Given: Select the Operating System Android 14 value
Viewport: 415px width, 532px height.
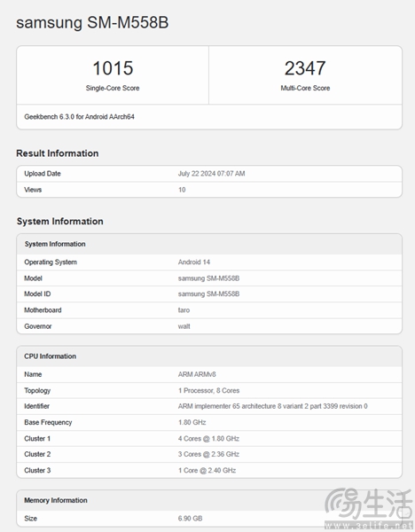Looking at the screenshot, I should click(x=194, y=262).
